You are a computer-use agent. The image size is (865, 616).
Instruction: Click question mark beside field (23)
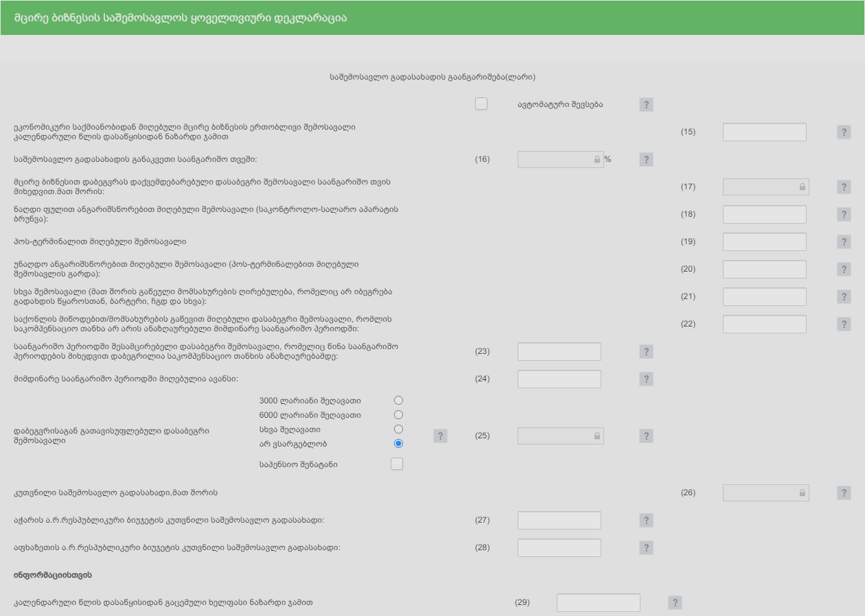[646, 351]
